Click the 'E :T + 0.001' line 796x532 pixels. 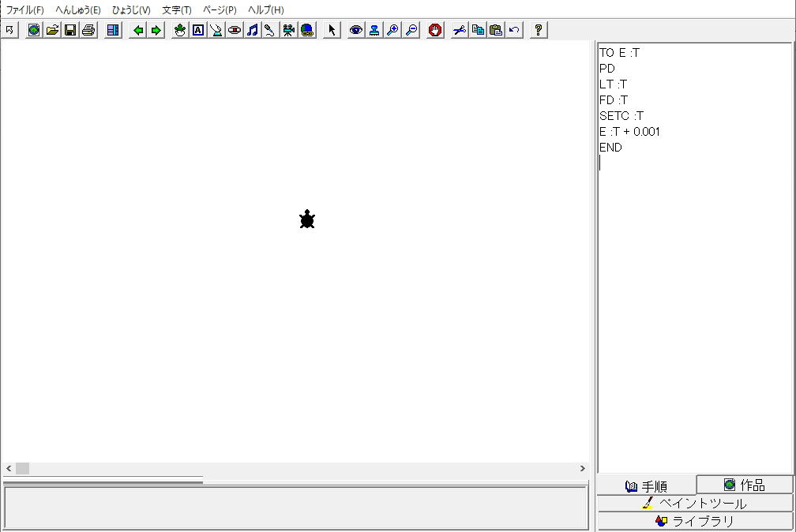pyautogui.click(x=629, y=132)
